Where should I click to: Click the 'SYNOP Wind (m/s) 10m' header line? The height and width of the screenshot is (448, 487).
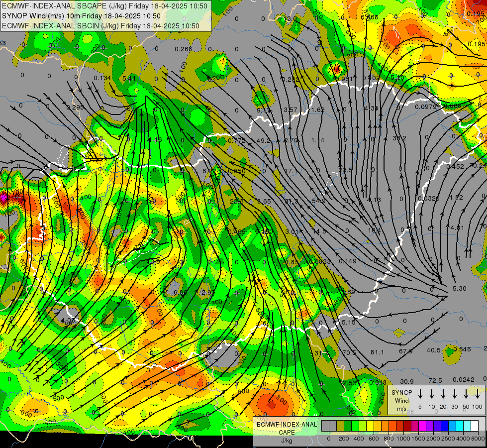pyautogui.click(x=82, y=16)
